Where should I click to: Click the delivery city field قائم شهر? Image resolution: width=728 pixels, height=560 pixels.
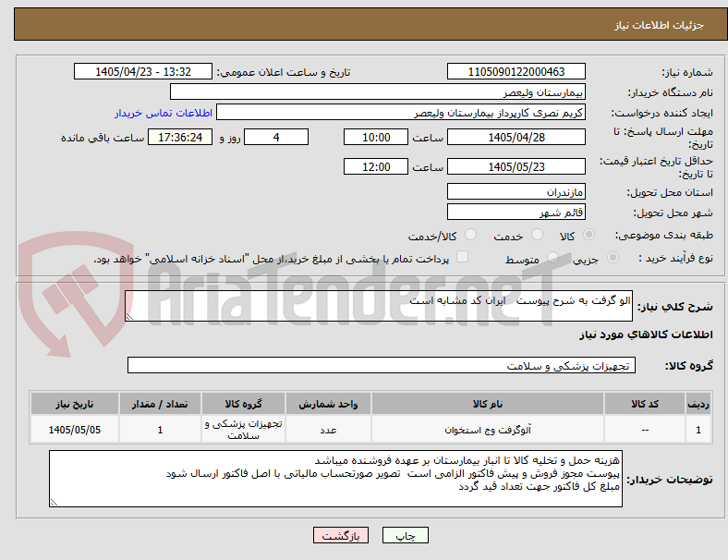pyautogui.click(x=516, y=212)
